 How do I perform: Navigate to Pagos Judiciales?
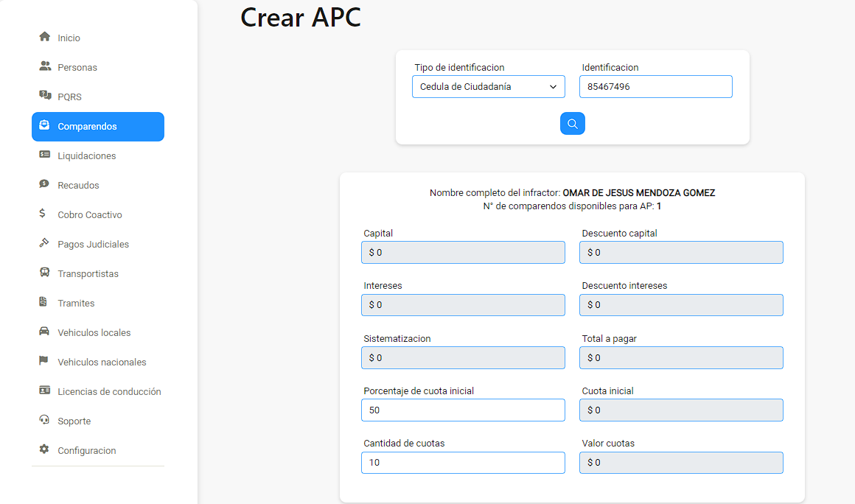(x=98, y=244)
